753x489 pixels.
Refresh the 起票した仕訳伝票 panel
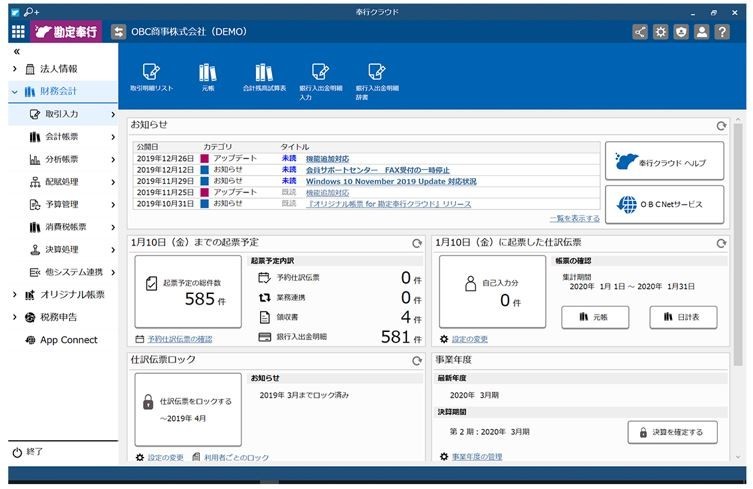[x=721, y=244]
